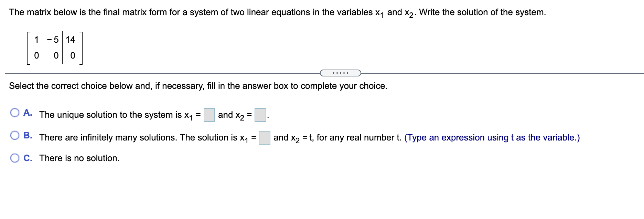Expand the dotted divider pill control
Viewport: 644px width, 219px height.
pos(341,73)
